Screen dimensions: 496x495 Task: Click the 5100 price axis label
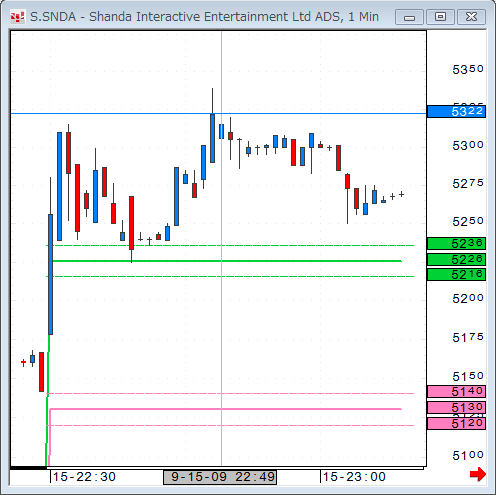click(468, 455)
